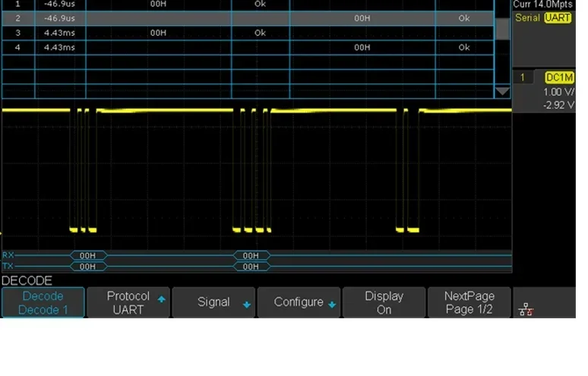
Task: Click the decode table scrollbar thumb
Action: click(x=502, y=29)
